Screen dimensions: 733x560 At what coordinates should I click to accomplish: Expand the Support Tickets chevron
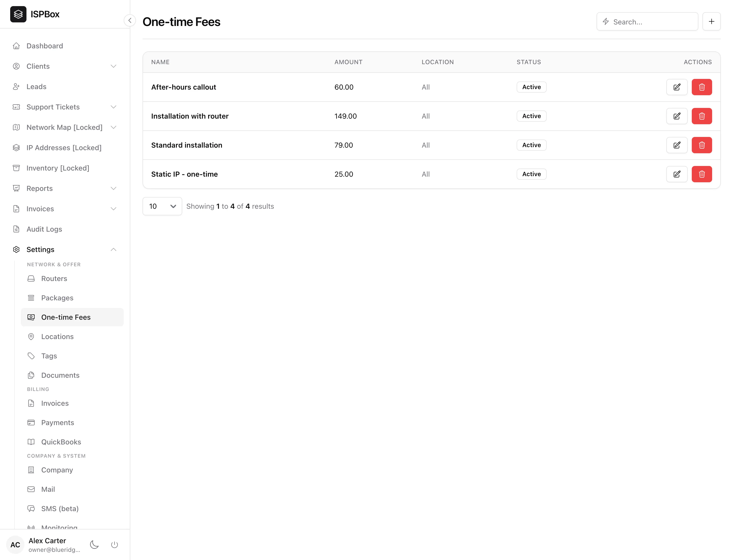[x=113, y=107]
